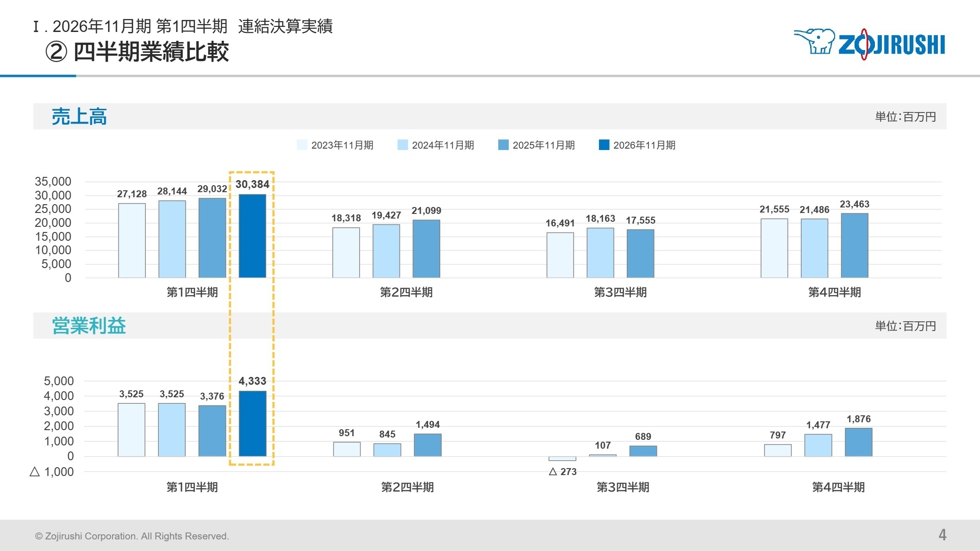The image size is (980, 551).
Task: Click the dark blue 4,333 bar
Action: pyautogui.click(x=252, y=424)
